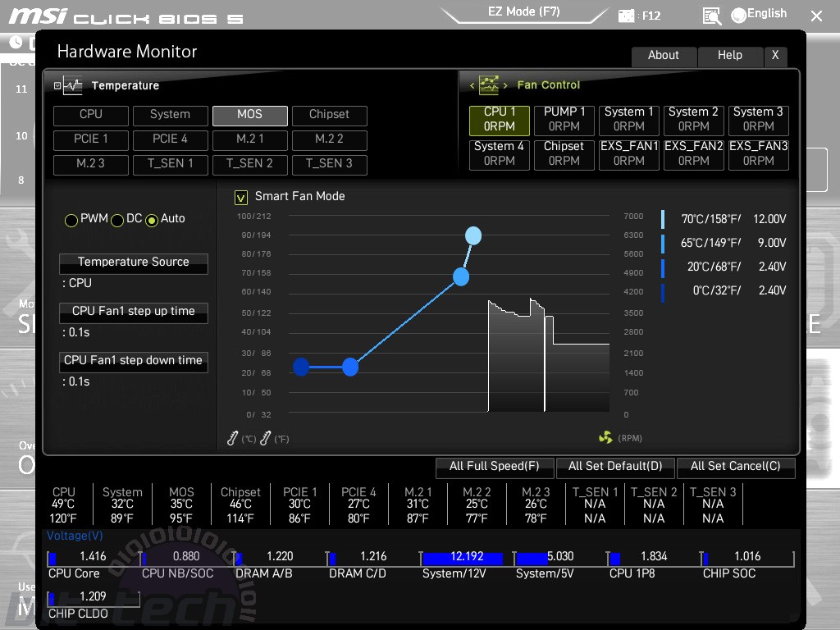The height and width of the screenshot is (630, 840).
Task: Click the CPU Core voltage reading 1.416
Action: (x=94, y=557)
